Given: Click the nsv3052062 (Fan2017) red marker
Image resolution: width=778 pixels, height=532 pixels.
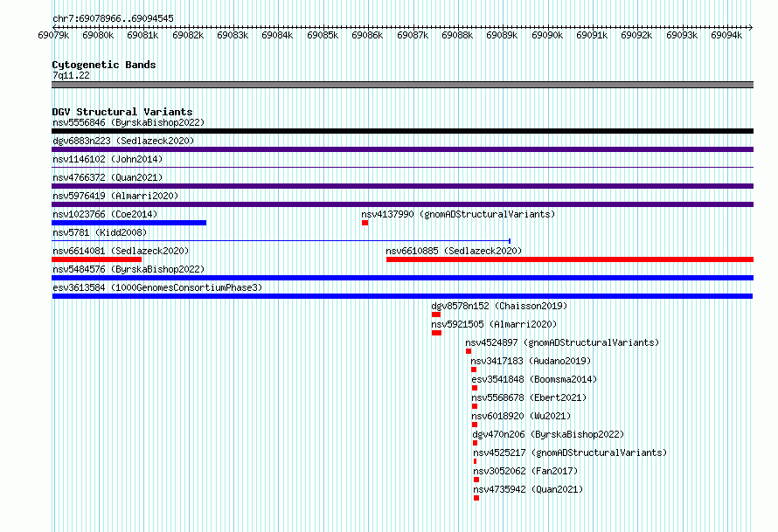Looking at the screenshot, I should click(x=476, y=480).
